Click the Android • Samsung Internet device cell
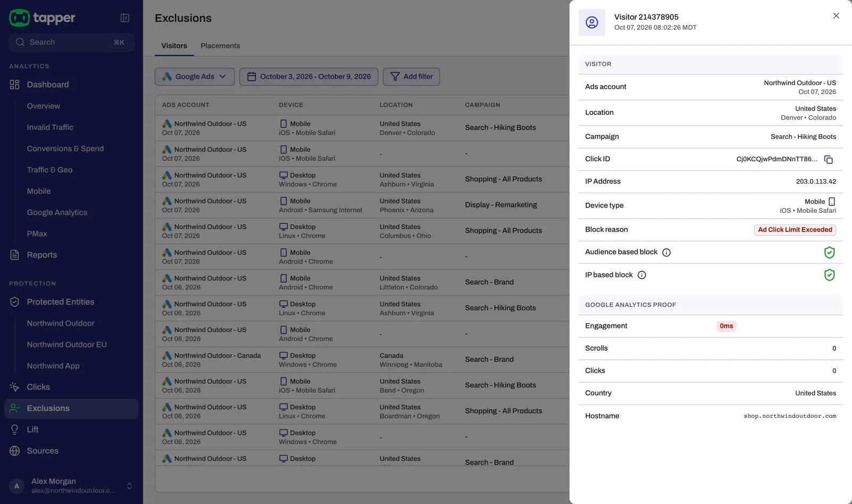The image size is (852, 504). [321, 210]
